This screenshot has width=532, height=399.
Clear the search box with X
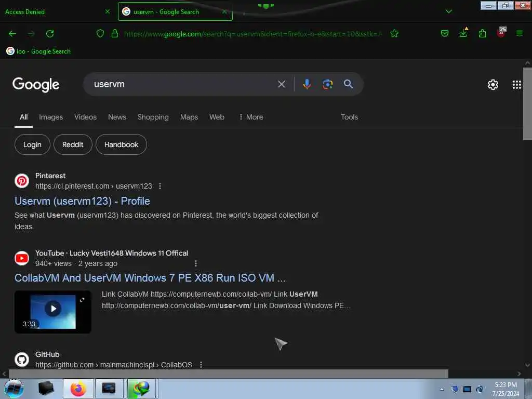click(282, 84)
